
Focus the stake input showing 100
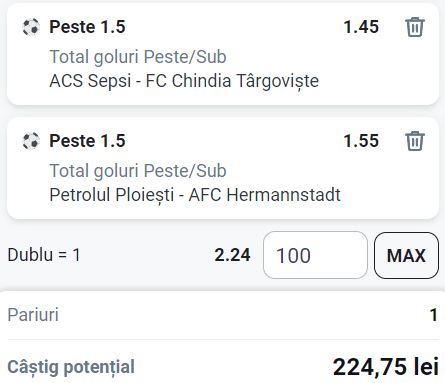click(315, 255)
